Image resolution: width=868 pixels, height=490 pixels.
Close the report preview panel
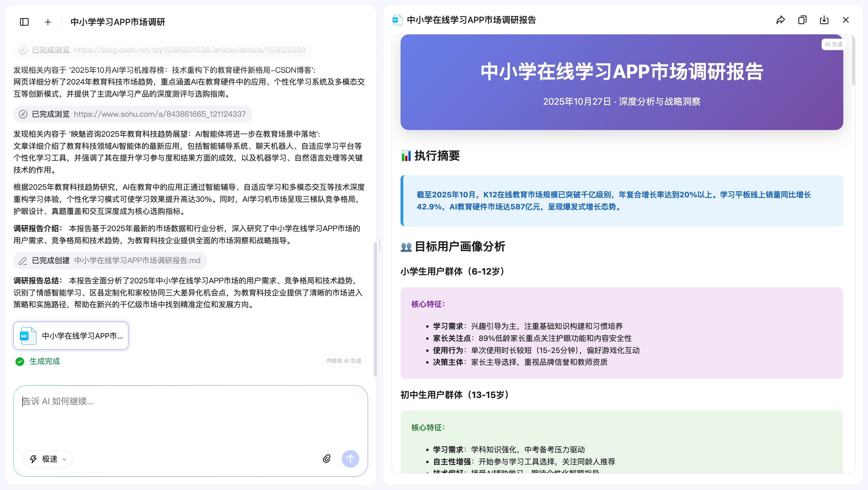[x=846, y=20]
